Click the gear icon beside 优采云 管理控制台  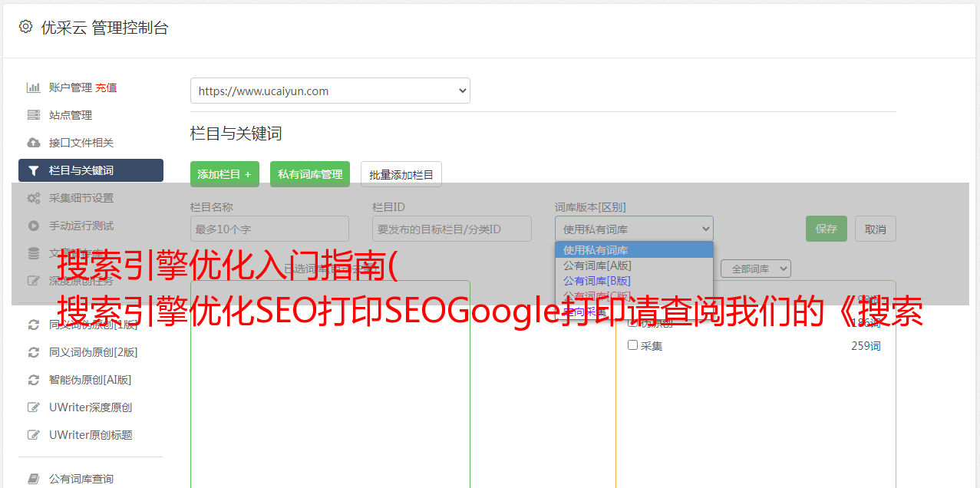click(x=25, y=27)
